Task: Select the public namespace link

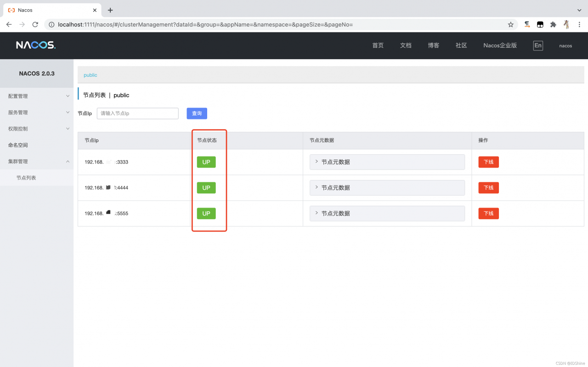Action: coord(90,75)
